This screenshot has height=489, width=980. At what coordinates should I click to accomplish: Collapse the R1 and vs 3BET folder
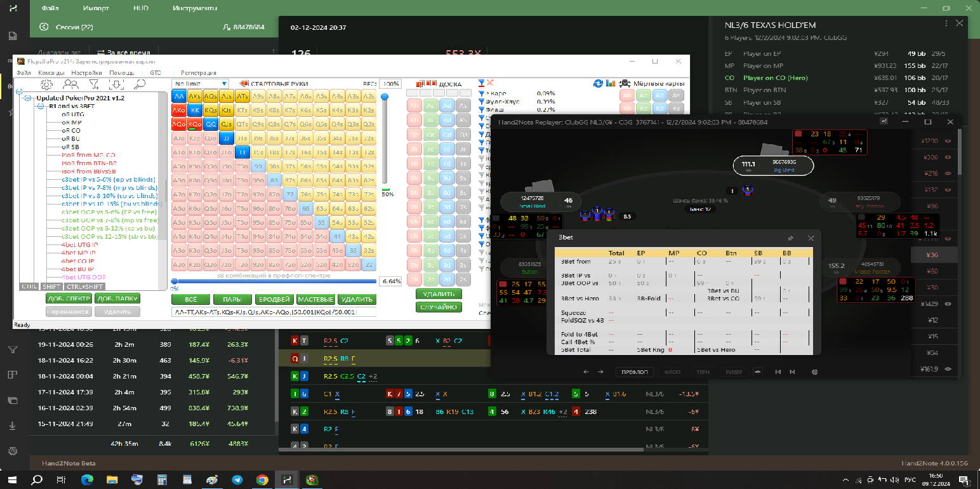pyautogui.click(x=41, y=107)
